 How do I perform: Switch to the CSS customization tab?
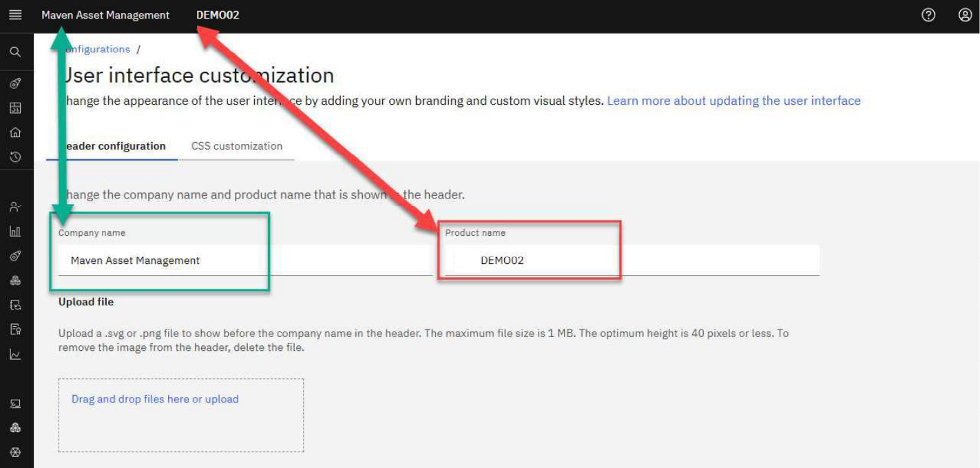[237, 146]
